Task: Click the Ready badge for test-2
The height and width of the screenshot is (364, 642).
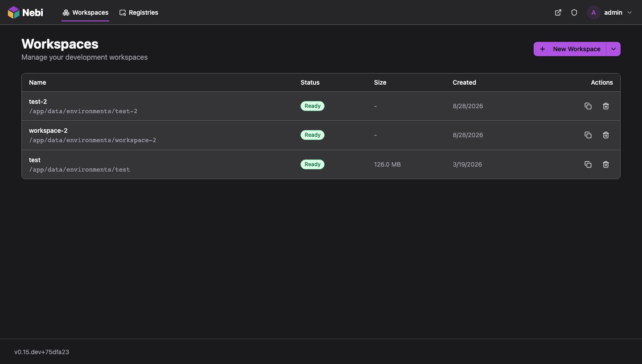Action: pyautogui.click(x=313, y=106)
